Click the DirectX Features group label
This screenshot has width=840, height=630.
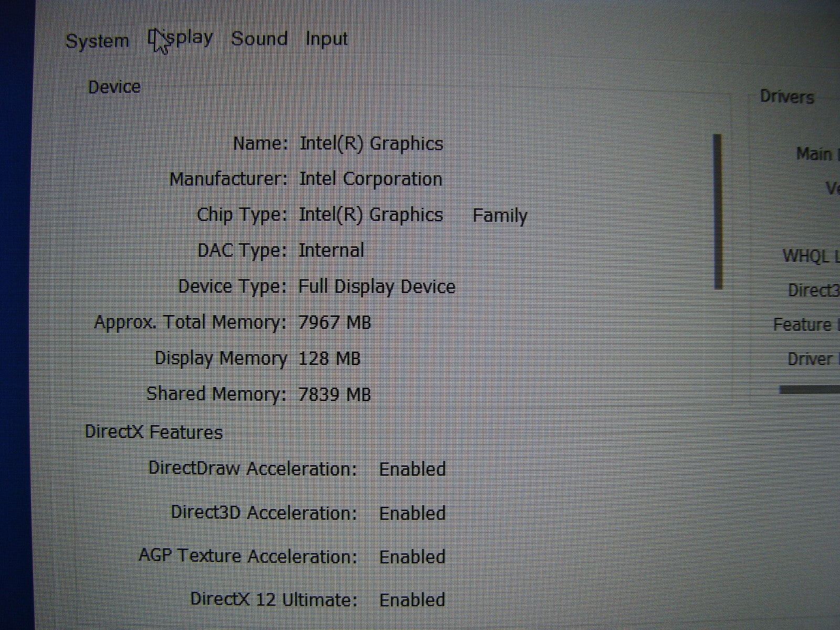pos(154,432)
